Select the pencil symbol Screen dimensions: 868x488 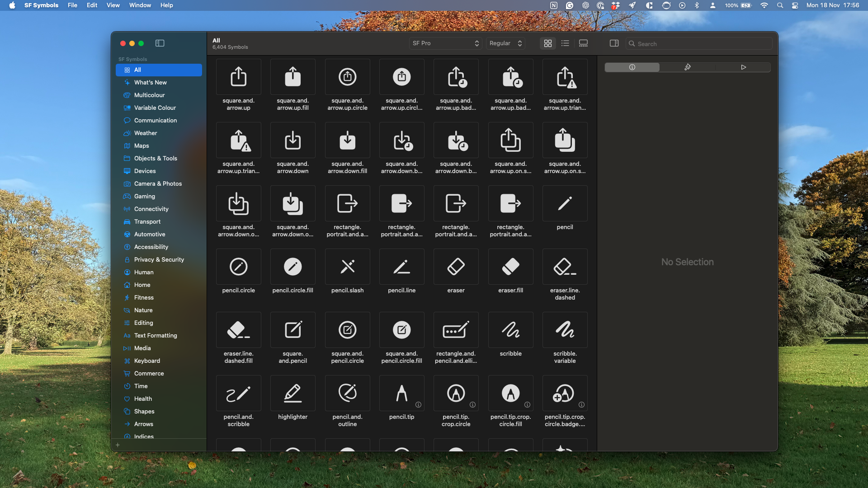click(x=565, y=203)
